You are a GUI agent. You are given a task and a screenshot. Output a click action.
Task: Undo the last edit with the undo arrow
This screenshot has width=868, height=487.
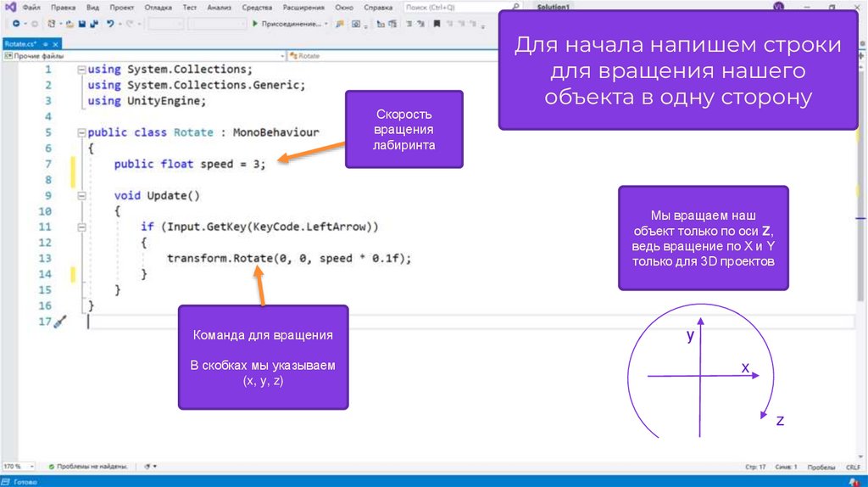[110, 24]
